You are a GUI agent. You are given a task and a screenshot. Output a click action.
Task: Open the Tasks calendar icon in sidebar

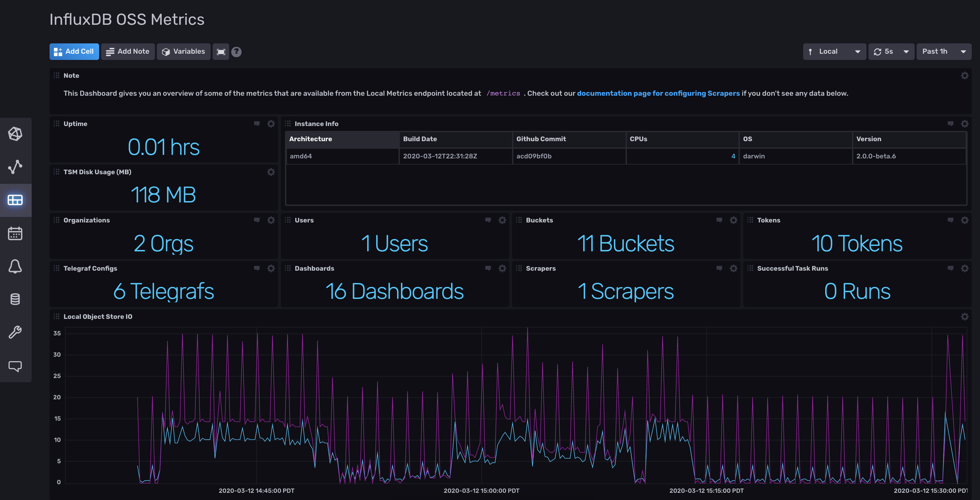tap(15, 233)
